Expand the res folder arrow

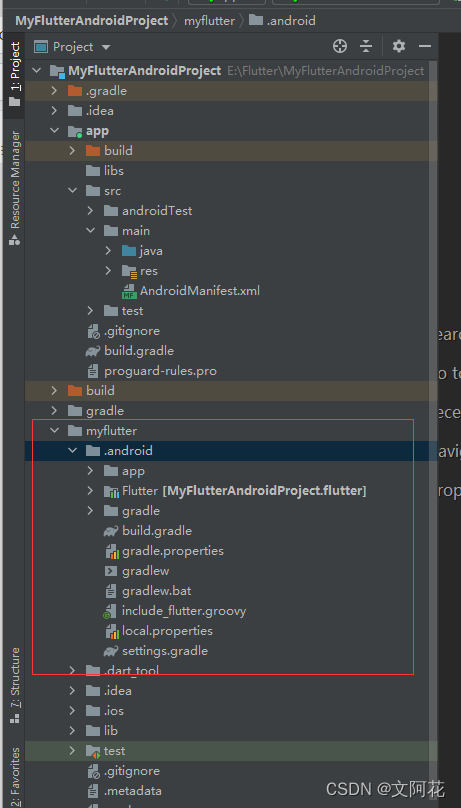click(109, 271)
